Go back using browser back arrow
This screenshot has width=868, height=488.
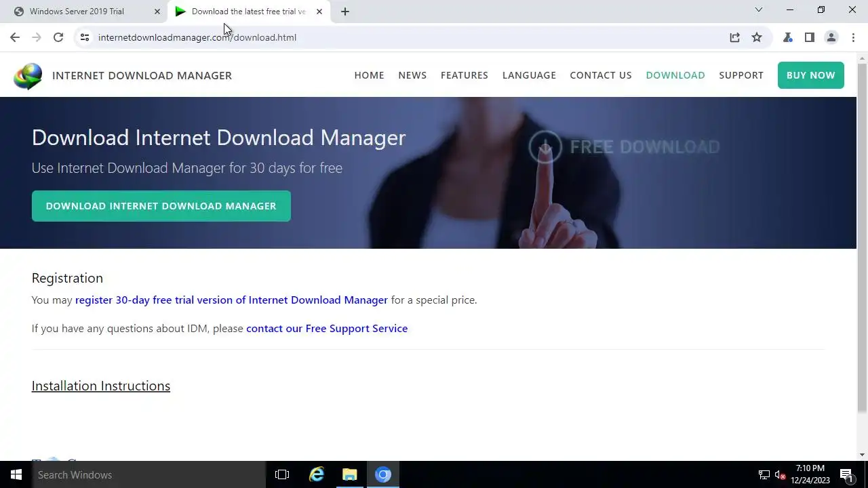point(15,37)
